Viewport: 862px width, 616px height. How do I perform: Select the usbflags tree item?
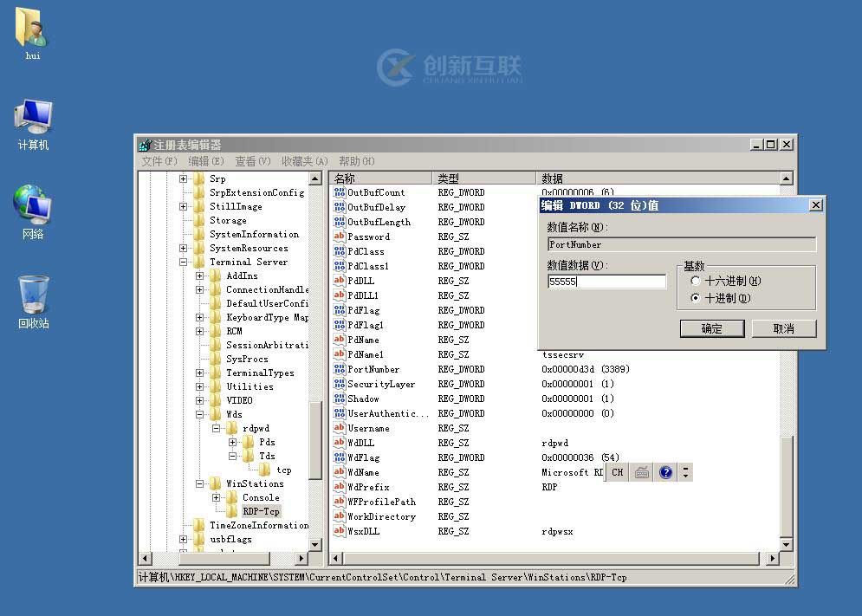click(231, 539)
